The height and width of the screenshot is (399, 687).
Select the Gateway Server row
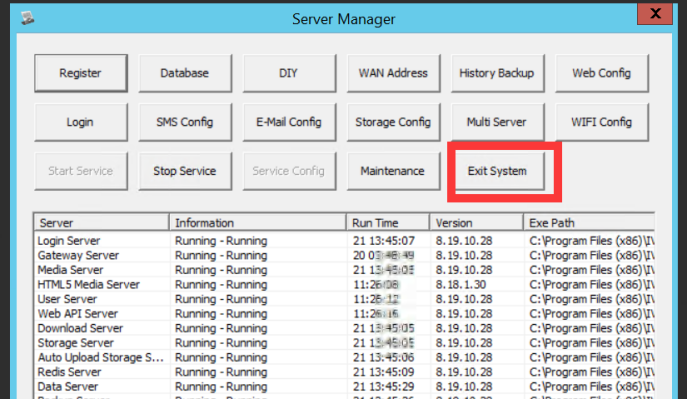pyautogui.click(x=344, y=255)
